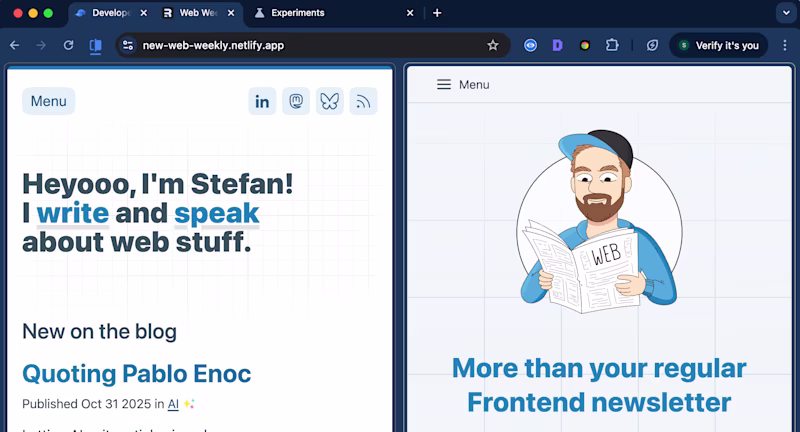
Task: Open the Menu button in left pane
Action: coord(48,101)
